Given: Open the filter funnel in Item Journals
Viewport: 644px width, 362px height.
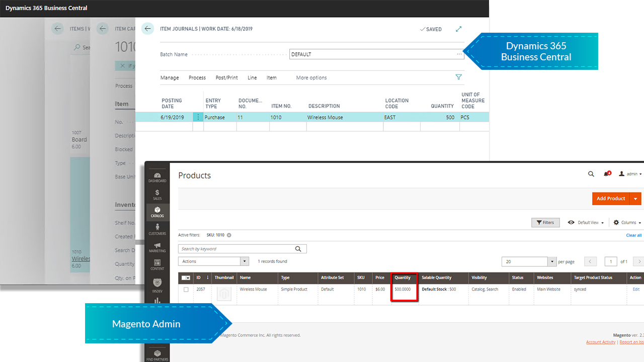Looking at the screenshot, I should click(458, 77).
